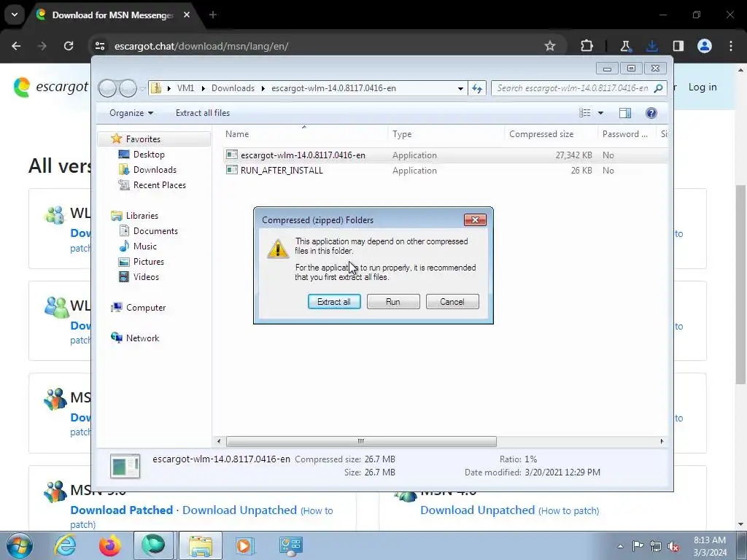
Task: Click Run button in the dialog
Action: point(393,301)
